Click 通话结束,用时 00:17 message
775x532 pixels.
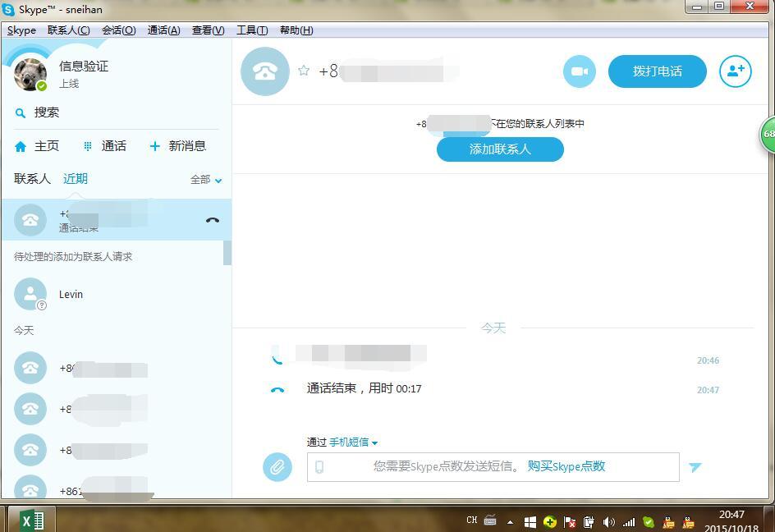pyautogui.click(x=364, y=388)
